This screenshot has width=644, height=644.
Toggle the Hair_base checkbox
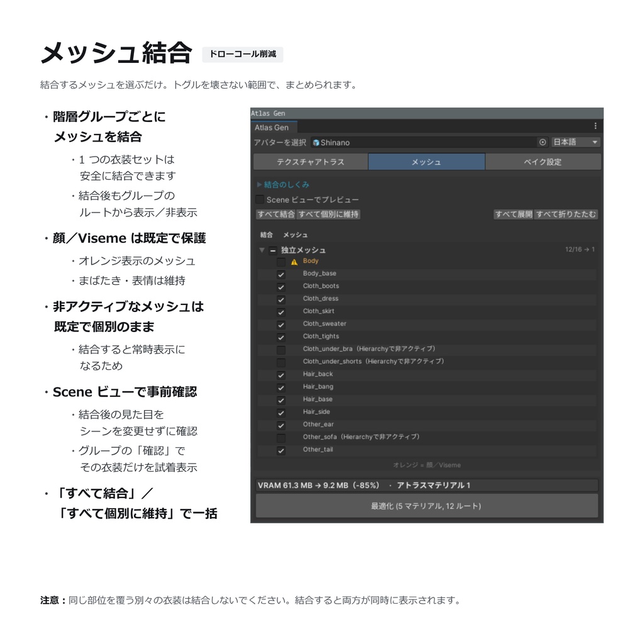(281, 401)
